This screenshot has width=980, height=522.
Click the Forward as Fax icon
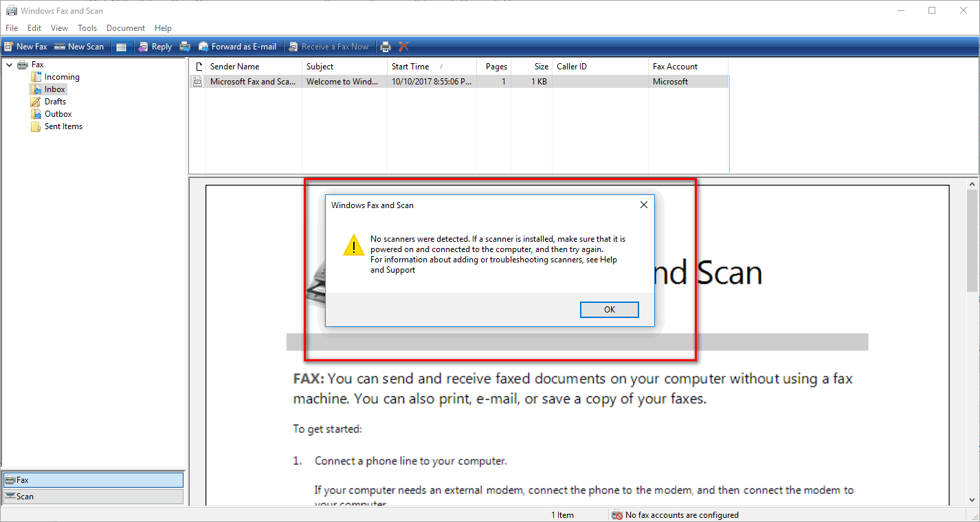(x=185, y=47)
